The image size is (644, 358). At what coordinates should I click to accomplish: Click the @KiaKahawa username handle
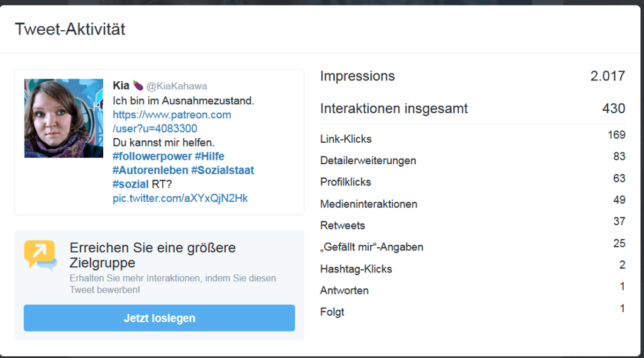pyautogui.click(x=177, y=86)
